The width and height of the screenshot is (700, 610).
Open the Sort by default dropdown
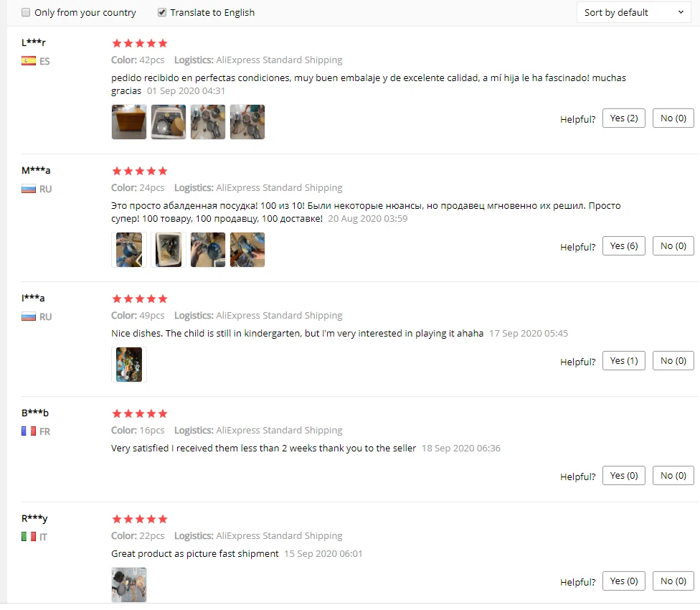click(x=633, y=12)
